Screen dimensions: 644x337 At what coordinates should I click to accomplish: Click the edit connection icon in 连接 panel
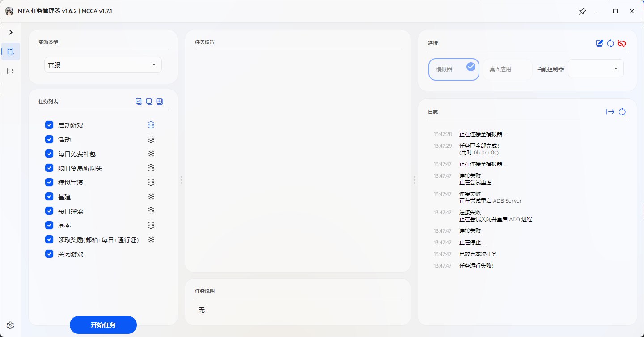click(x=599, y=43)
